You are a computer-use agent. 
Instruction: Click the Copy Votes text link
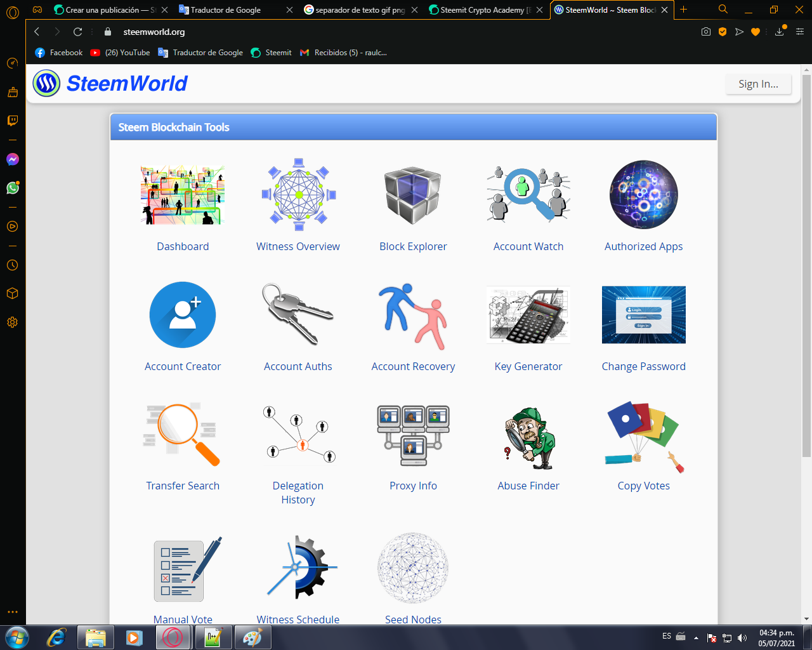tap(644, 486)
